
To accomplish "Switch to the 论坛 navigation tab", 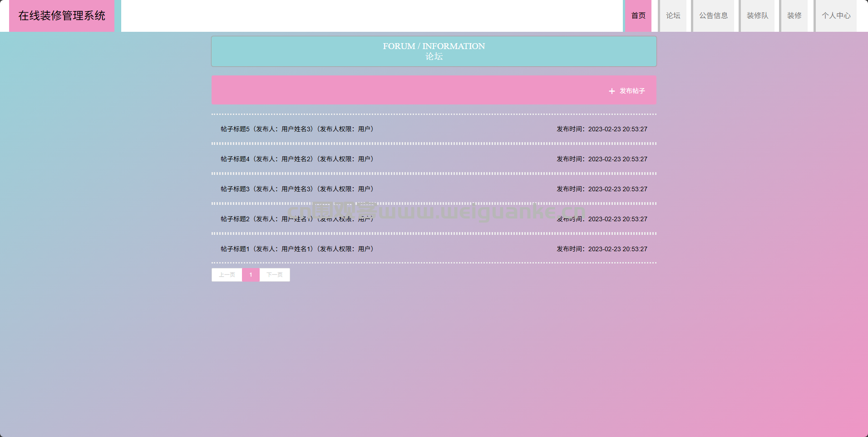I will (673, 16).
